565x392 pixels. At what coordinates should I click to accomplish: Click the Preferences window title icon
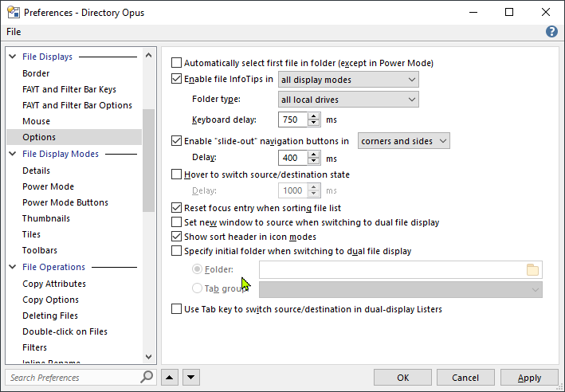(x=14, y=12)
